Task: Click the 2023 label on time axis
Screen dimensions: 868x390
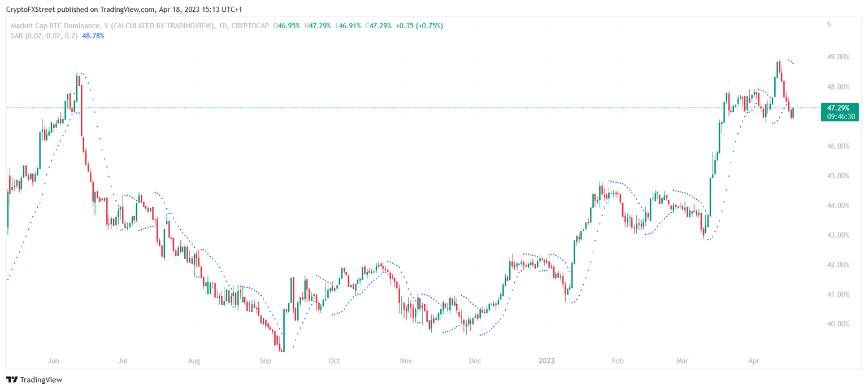Action: pos(546,360)
